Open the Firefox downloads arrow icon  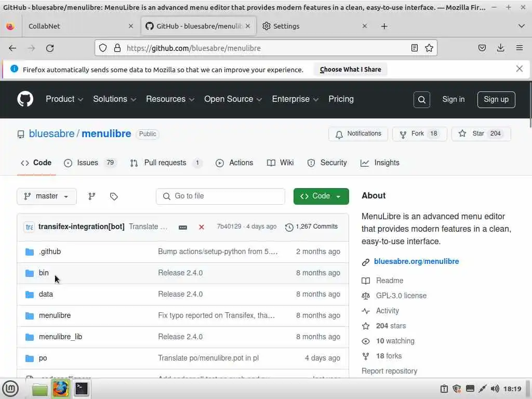[500, 48]
